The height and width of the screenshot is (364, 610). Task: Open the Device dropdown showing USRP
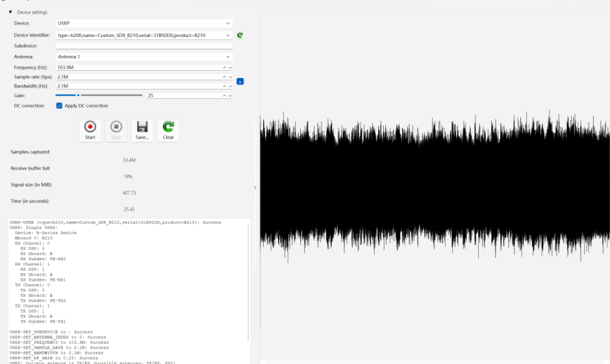tap(144, 23)
